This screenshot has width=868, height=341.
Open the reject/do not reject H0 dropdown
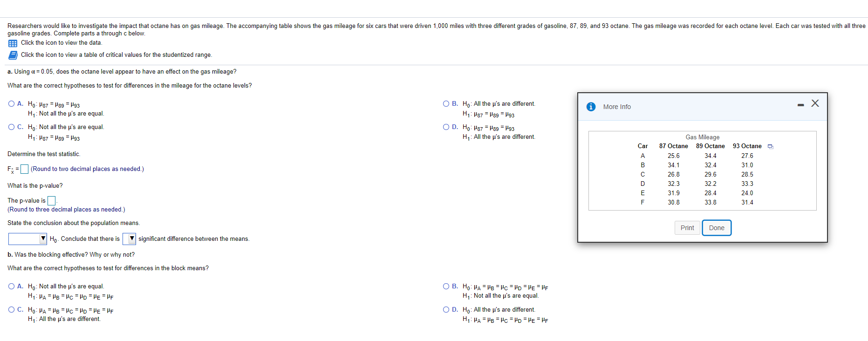point(28,239)
